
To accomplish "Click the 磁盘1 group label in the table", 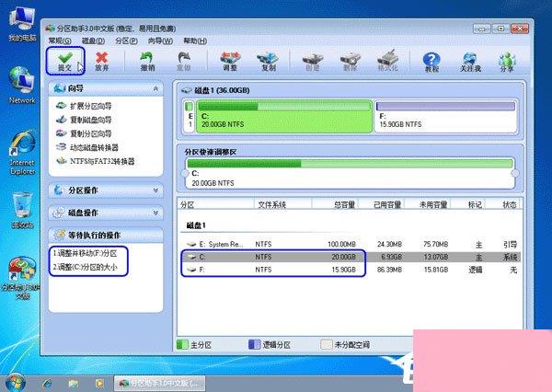I will pos(196,225).
